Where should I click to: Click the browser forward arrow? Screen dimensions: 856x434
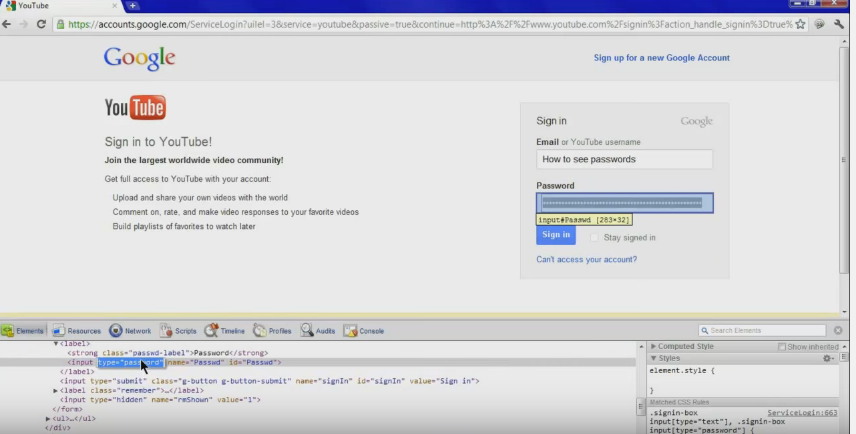click(x=23, y=24)
